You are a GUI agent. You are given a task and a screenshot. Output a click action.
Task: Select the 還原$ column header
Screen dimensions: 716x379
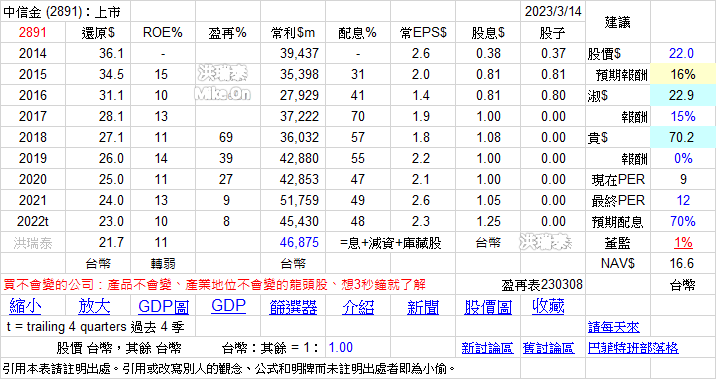click(x=98, y=32)
